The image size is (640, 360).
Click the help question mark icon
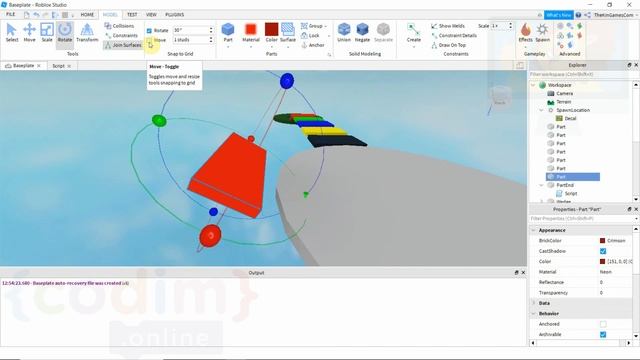tap(578, 15)
